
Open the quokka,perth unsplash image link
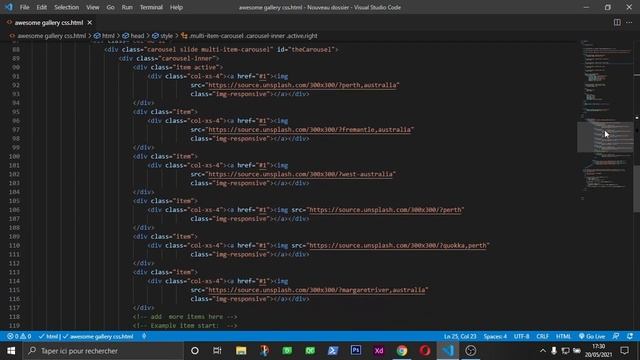coord(398,245)
